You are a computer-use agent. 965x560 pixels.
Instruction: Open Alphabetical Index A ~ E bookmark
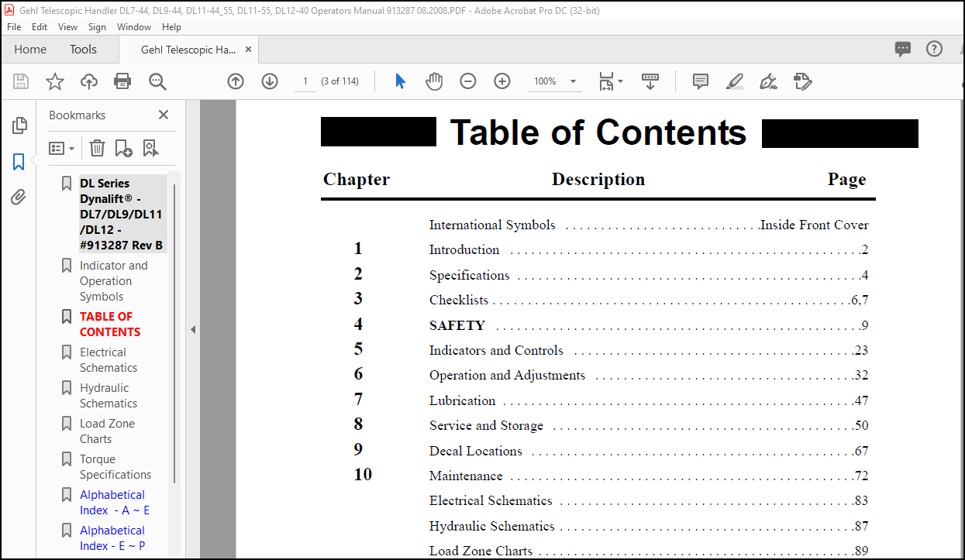[115, 503]
